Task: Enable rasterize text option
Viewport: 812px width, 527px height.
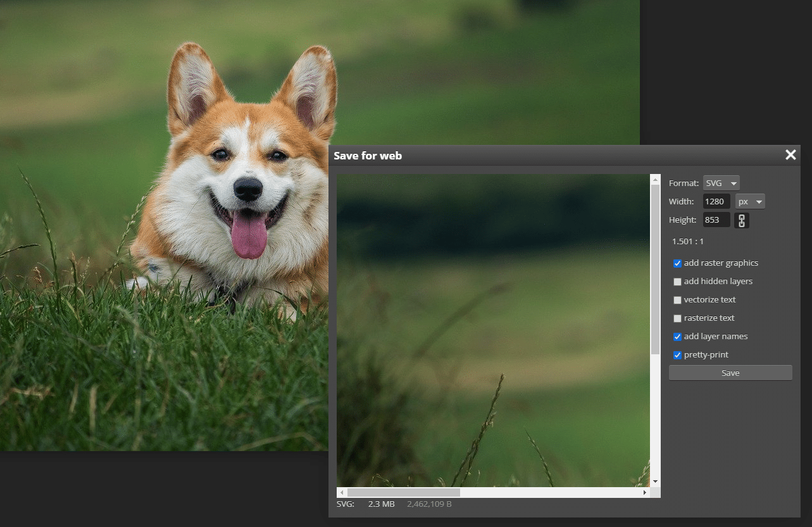Action: pos(677,318)
